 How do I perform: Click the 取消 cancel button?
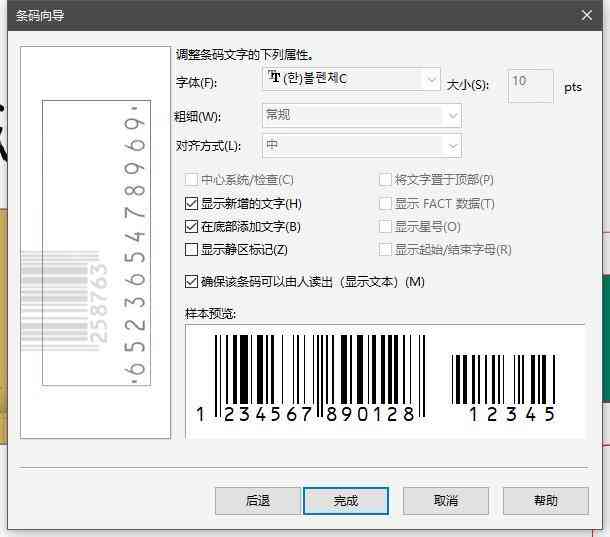(x=446, y=501)
